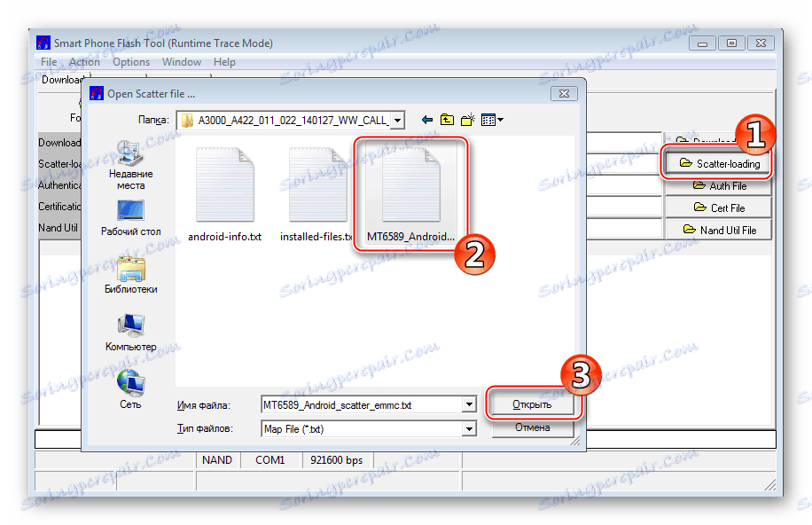Open Libraries shortcut (Библиотеки)
The height and width of the screenshot is (525, 812).
(130, 276)
